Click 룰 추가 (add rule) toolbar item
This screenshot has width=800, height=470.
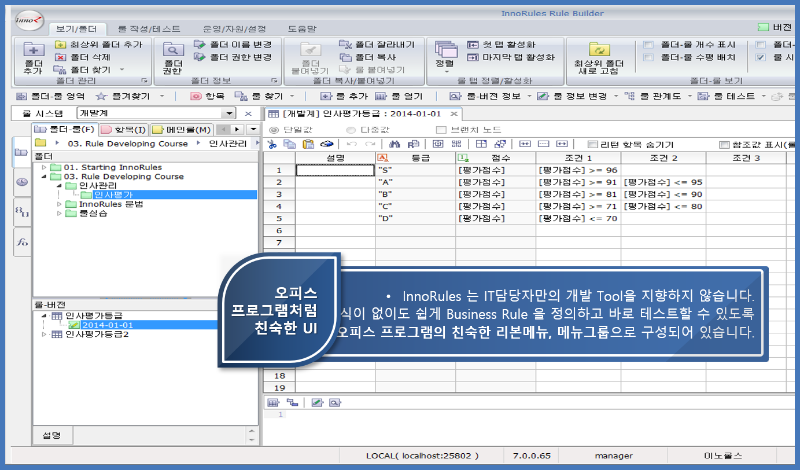pos(344,96)
